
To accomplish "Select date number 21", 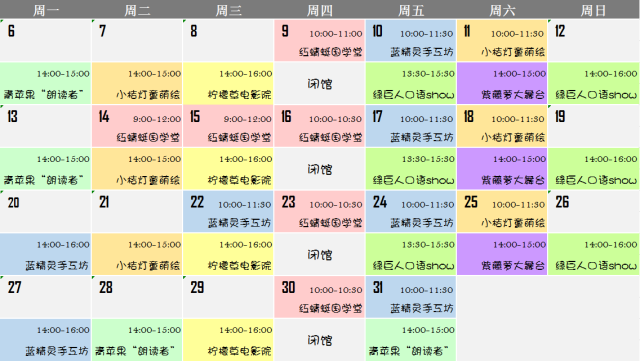I will click(104, 202).
